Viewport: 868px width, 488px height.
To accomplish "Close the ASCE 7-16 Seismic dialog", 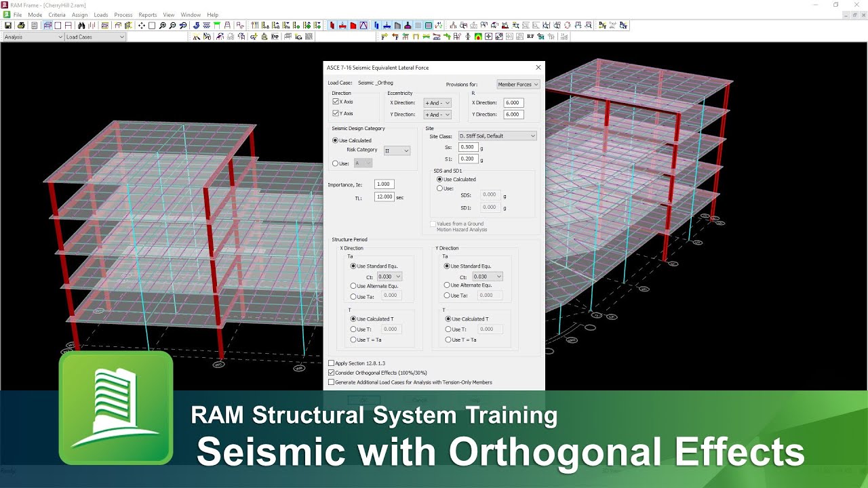I will 538,68.
